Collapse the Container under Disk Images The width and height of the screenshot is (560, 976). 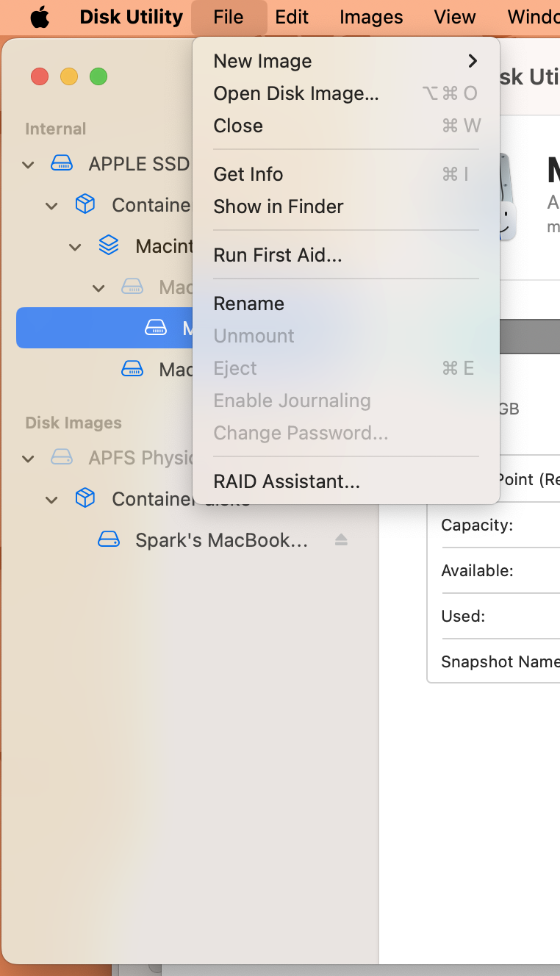(51, 500)
